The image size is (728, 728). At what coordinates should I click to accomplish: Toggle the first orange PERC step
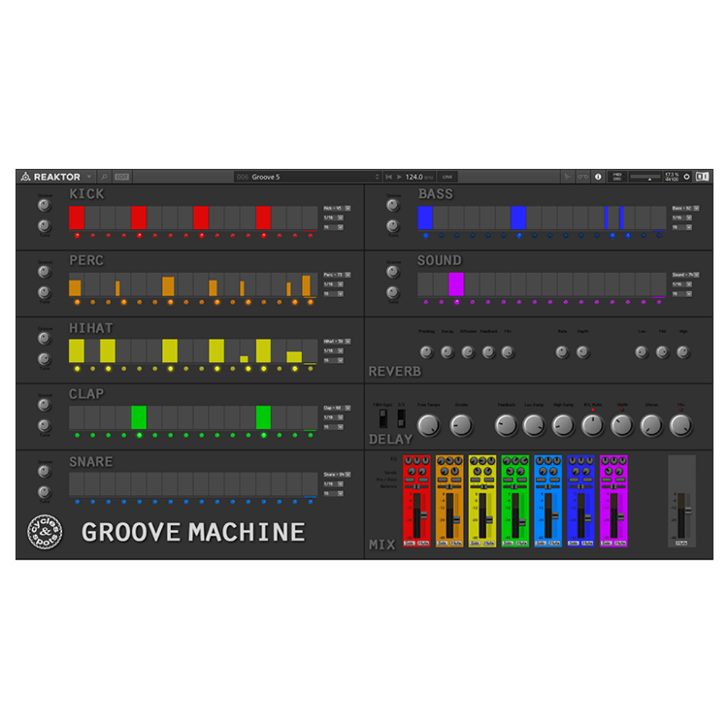(x=75, y=288)
